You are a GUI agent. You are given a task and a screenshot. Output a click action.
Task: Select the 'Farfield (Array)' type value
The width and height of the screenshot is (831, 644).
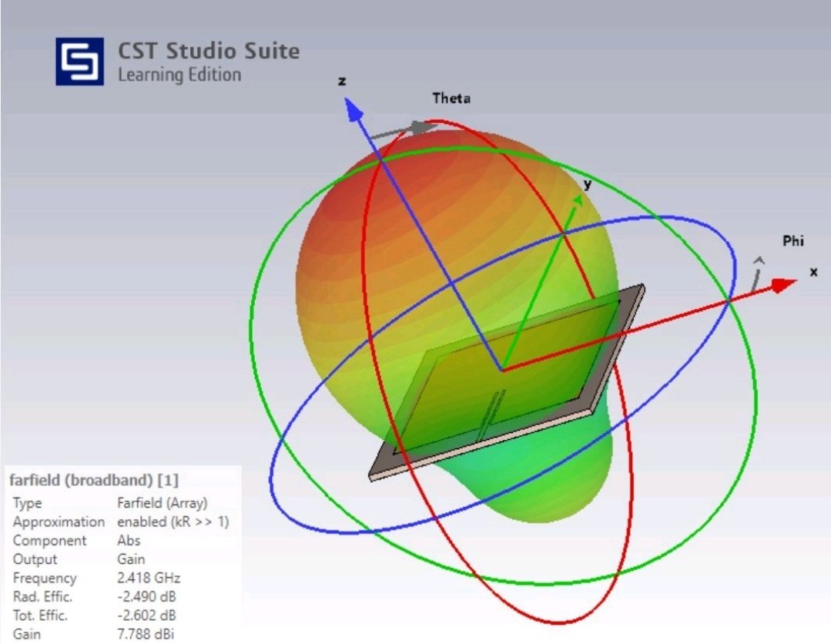(163, 503)
